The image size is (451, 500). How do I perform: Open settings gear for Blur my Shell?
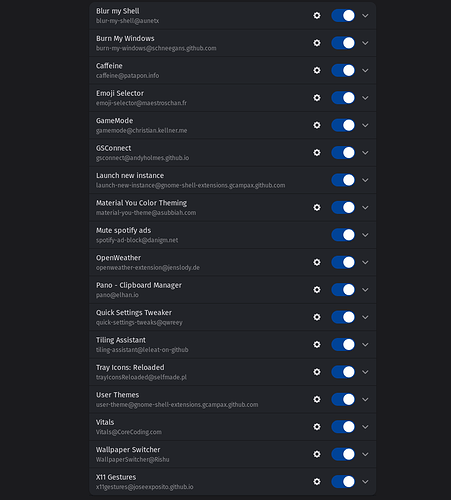coord(317,16)
